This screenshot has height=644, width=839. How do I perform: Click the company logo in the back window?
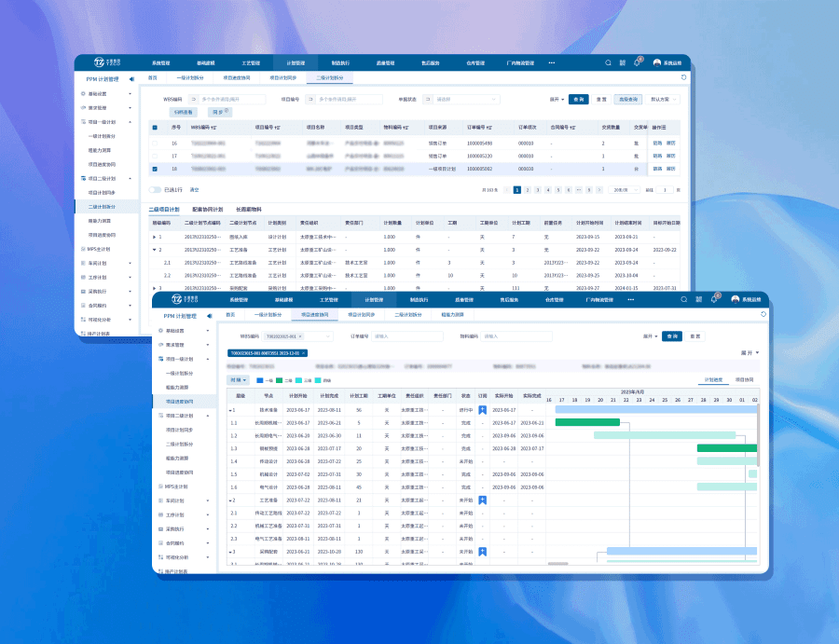tap(107, 62)
